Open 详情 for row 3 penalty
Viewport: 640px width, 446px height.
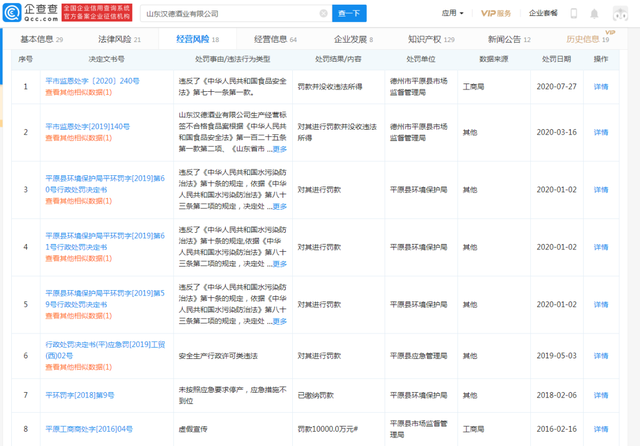[x=601, y=190]
